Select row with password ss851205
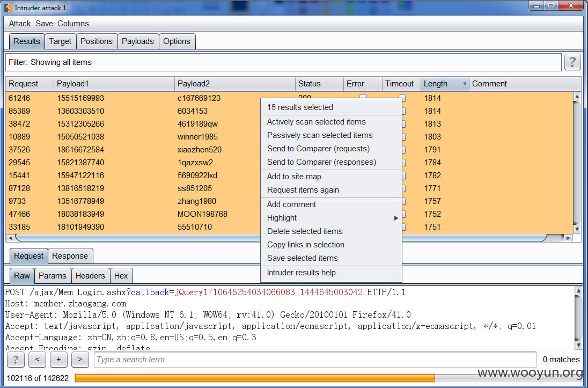 click(x=290, y=188)
